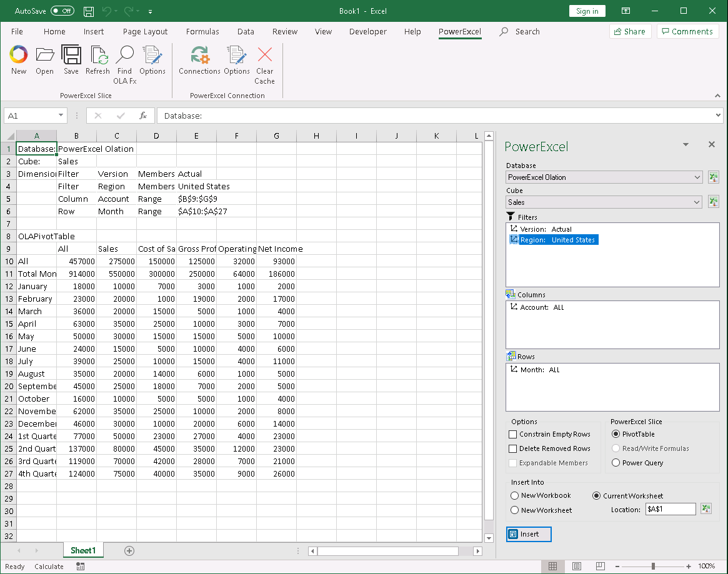Select the Region: United States filter

pos(554,240)
